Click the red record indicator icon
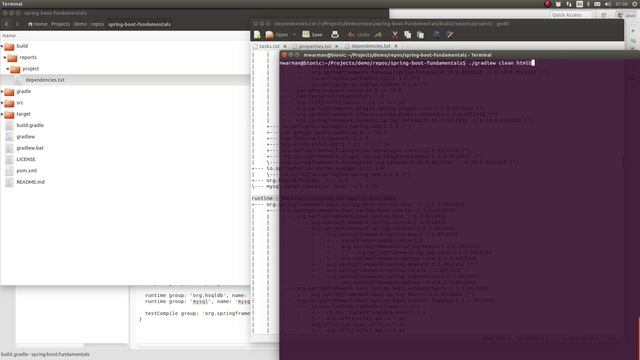 [x=548, y=4]
